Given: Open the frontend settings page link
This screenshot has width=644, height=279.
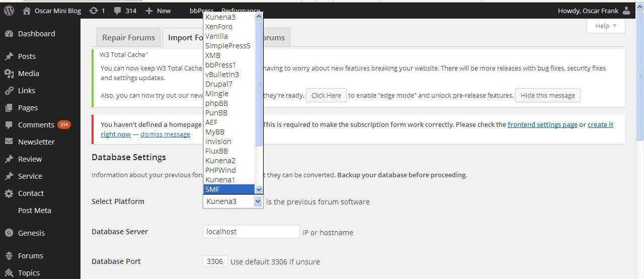Looking at the screenshot, I should tap(542, 124).
